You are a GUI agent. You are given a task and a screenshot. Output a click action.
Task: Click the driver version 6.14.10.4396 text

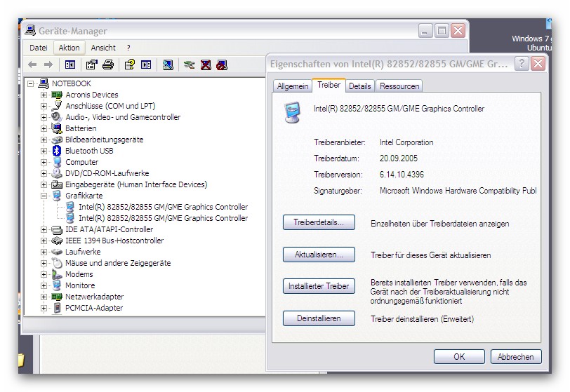[x=402, y=175]
